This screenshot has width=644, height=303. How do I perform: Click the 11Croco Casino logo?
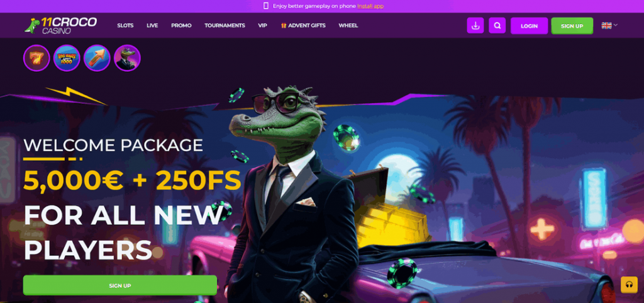tap(60, 25)
